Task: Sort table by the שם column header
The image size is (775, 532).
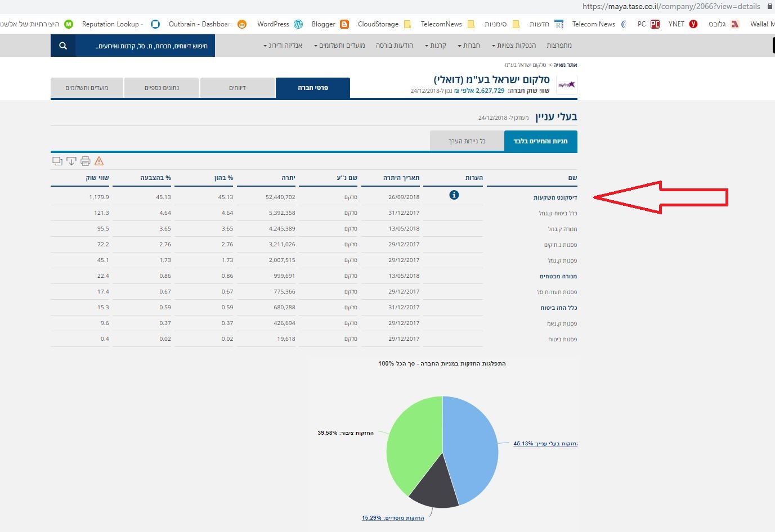Action: click(572, 178)
